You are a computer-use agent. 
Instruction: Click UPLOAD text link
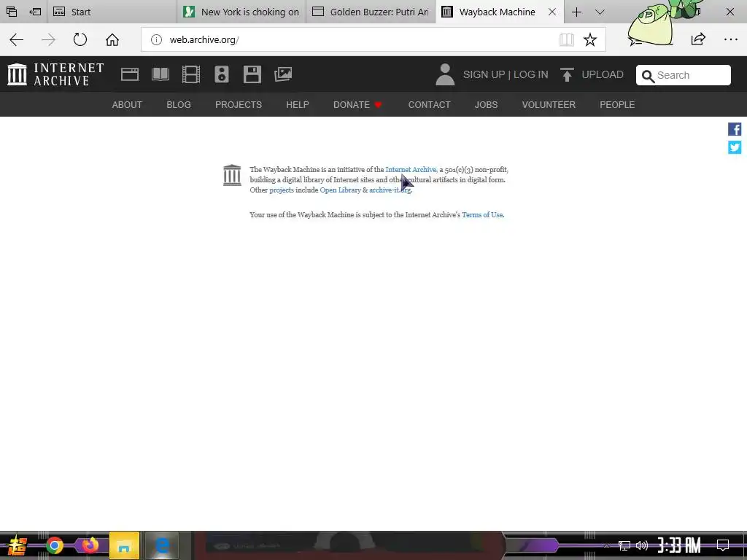tap(603, 75)
